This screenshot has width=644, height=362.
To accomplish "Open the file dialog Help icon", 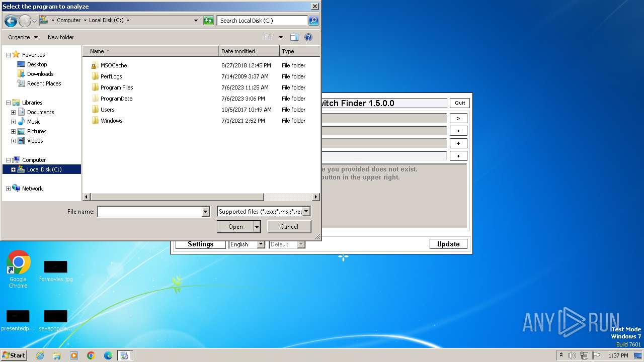I will coord(308,37).
